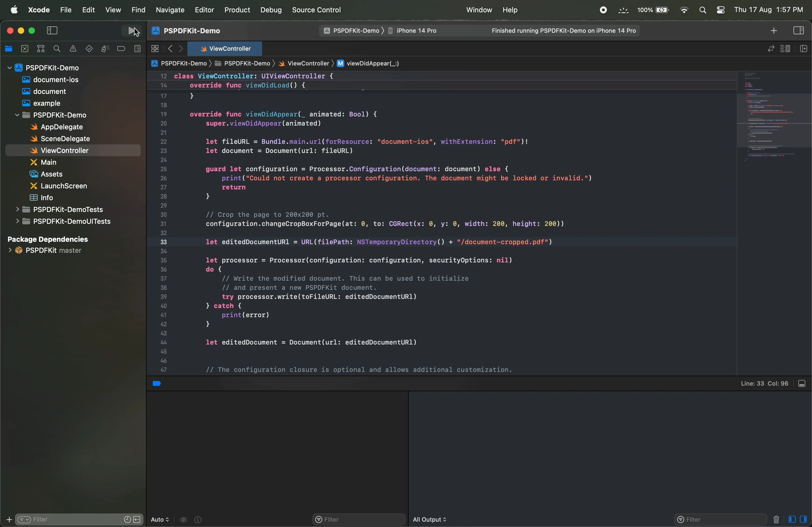Image resolution: width=812 pixels, height=527 pixels.
Task: Open the Issue navigator warning icon
Action: 73,49
